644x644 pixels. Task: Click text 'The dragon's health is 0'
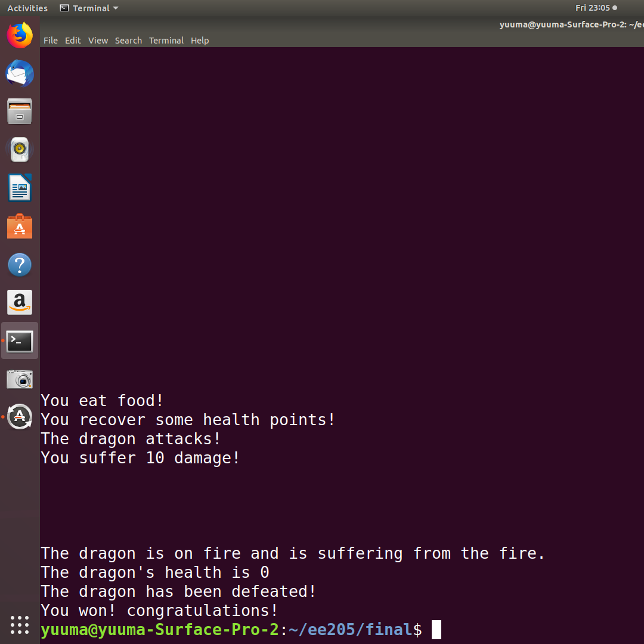155,572
